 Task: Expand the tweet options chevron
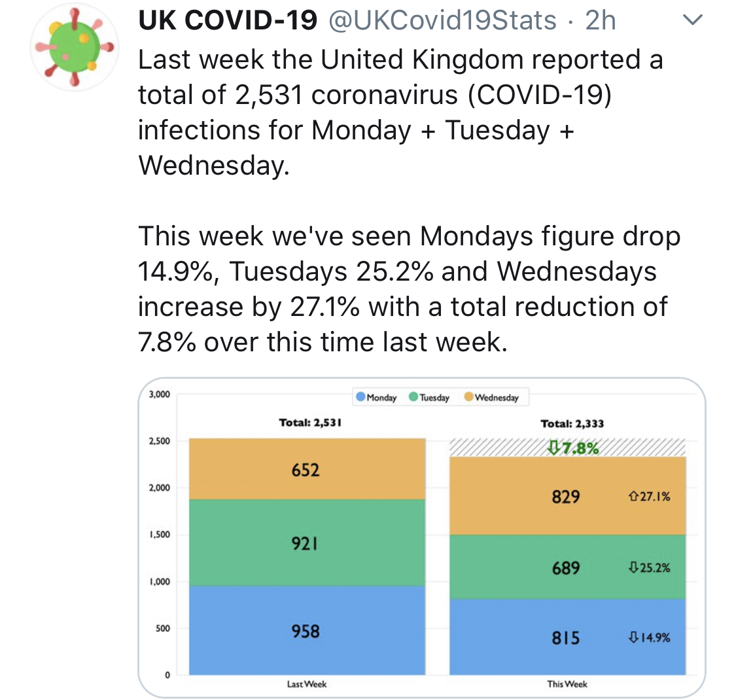[692, 21]
